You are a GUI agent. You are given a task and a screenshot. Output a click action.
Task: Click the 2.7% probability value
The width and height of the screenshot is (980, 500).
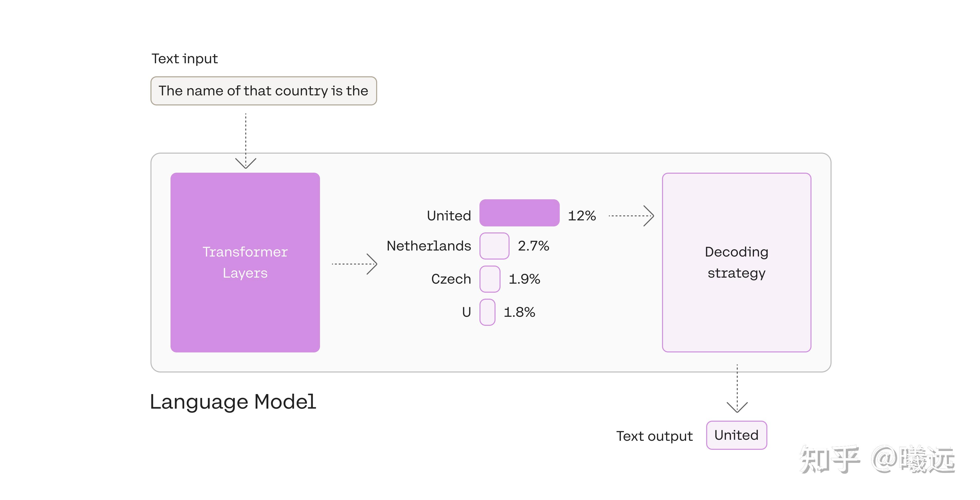click(533, 246)
